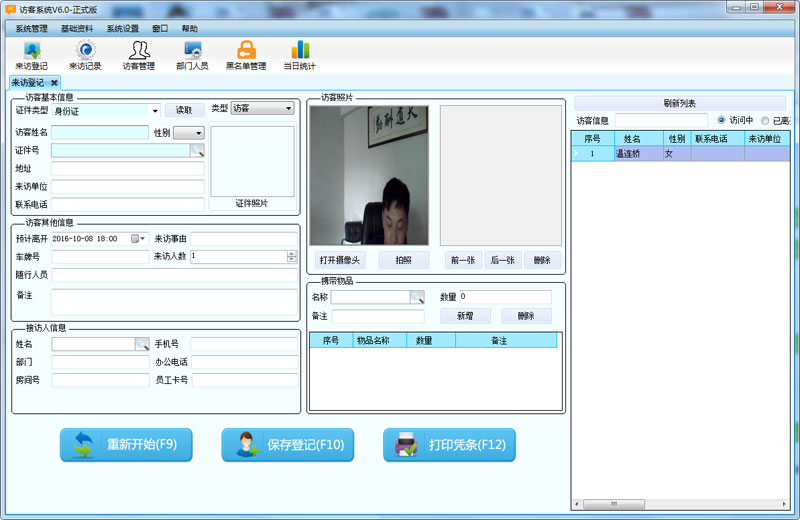The image size is (800, 520).
Task: Click the visitor list scroll left arrow
Action: tap(577, 504)
